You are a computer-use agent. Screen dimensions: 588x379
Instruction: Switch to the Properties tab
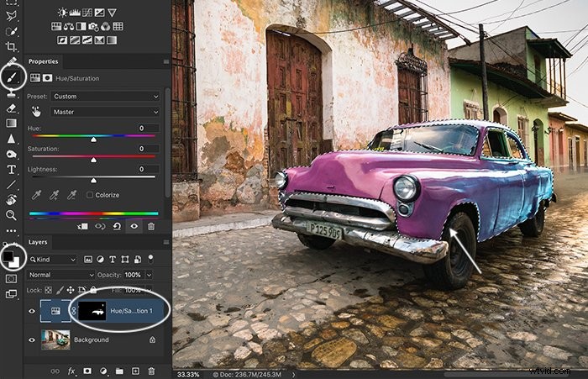point(43,61)
